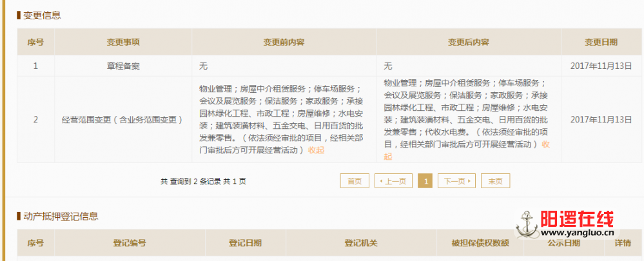
Task: Click the 详情 column header
Action: click(623, 243)
